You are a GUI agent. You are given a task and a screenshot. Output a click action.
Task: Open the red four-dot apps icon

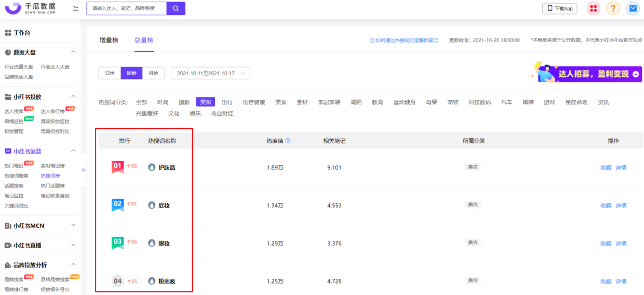593,8
